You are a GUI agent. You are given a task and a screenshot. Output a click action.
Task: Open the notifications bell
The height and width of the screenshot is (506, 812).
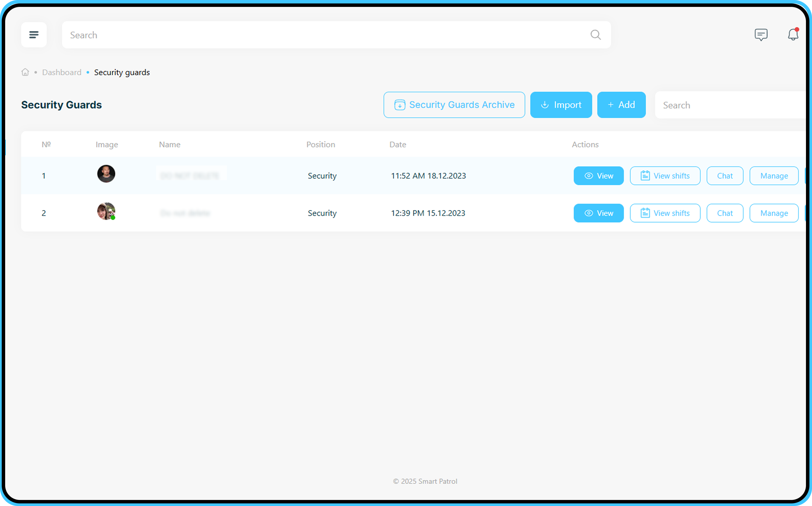coord(792,34)
